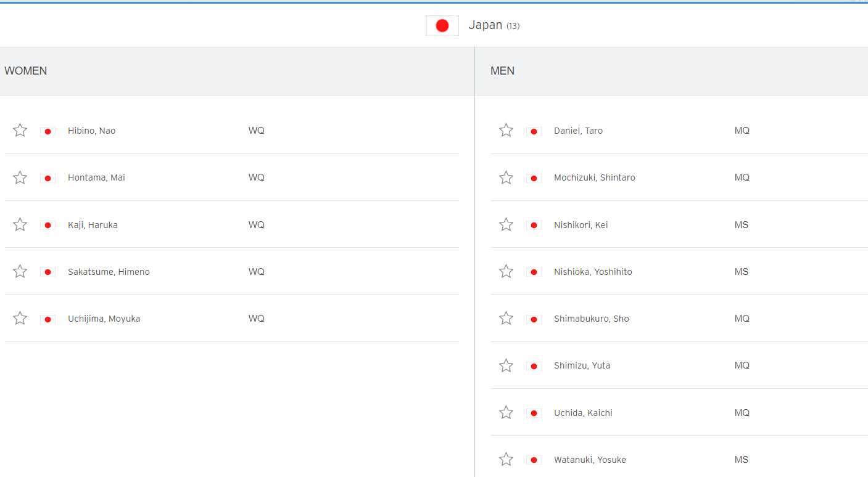Click the flag beside Nishioka, Yoshihito
Viewport: 868px width, 477px height.
tap(534, 272)
